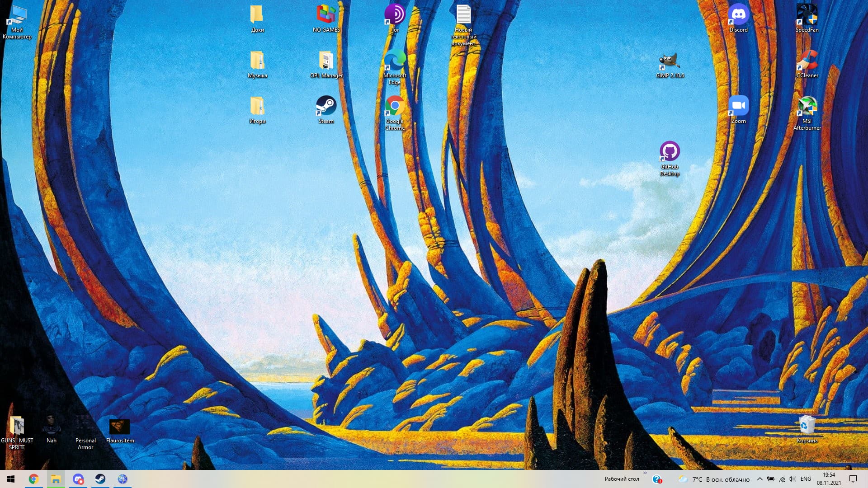Launch Discord from the desktop
Screen dimensions: 868x488
click(738, 19)
